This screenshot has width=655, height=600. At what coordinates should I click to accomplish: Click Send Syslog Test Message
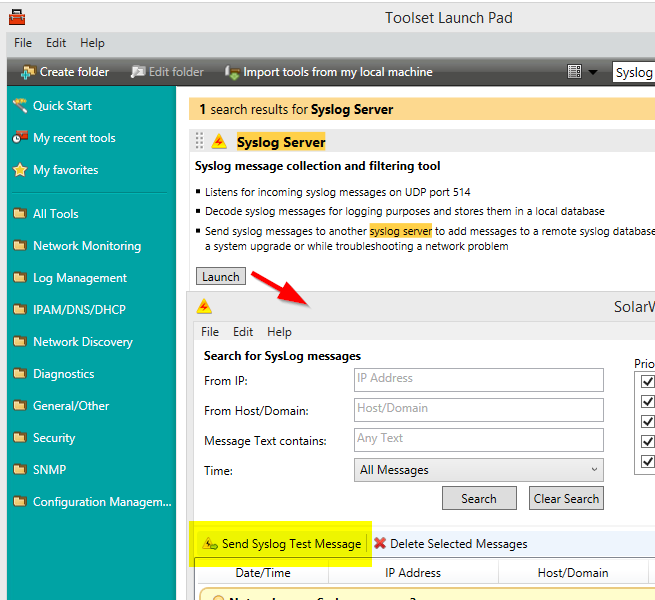tap(291, 544)
